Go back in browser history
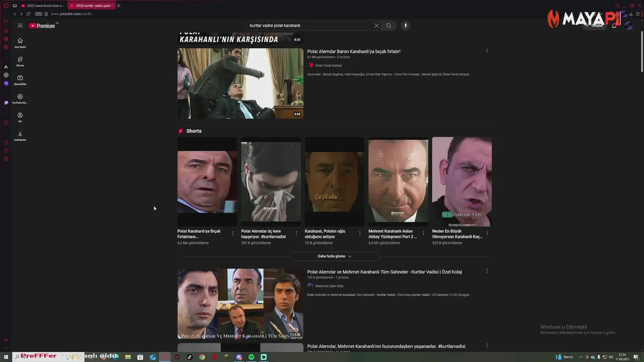644x362 pixels. coord(15,14)
